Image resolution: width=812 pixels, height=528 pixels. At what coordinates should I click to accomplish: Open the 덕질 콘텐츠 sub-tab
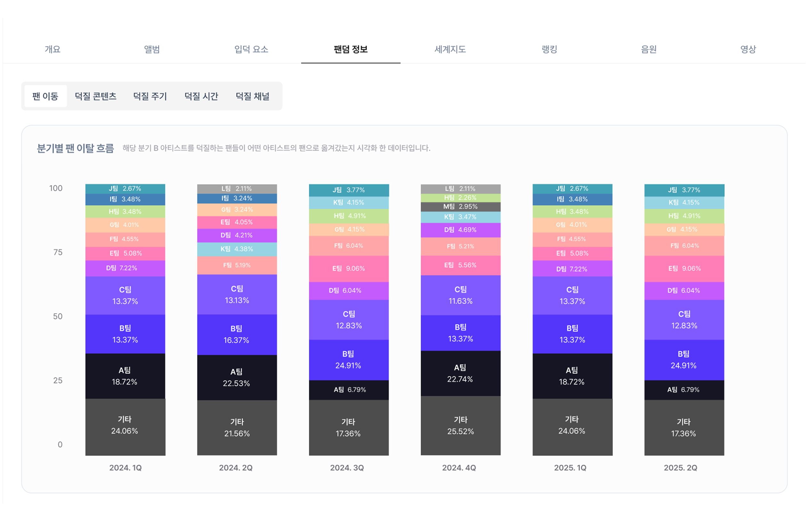point(96,96)
